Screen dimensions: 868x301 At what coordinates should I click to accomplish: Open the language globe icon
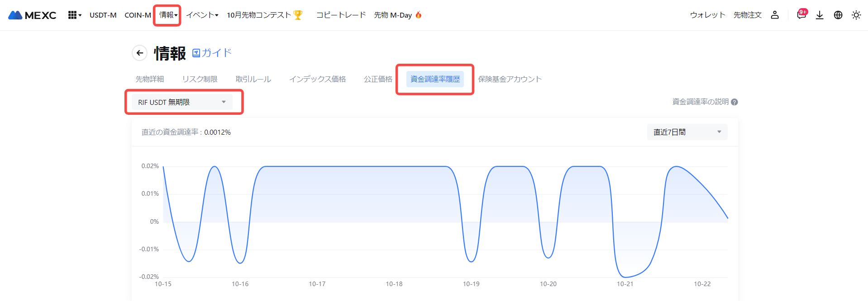click(838, 15)
